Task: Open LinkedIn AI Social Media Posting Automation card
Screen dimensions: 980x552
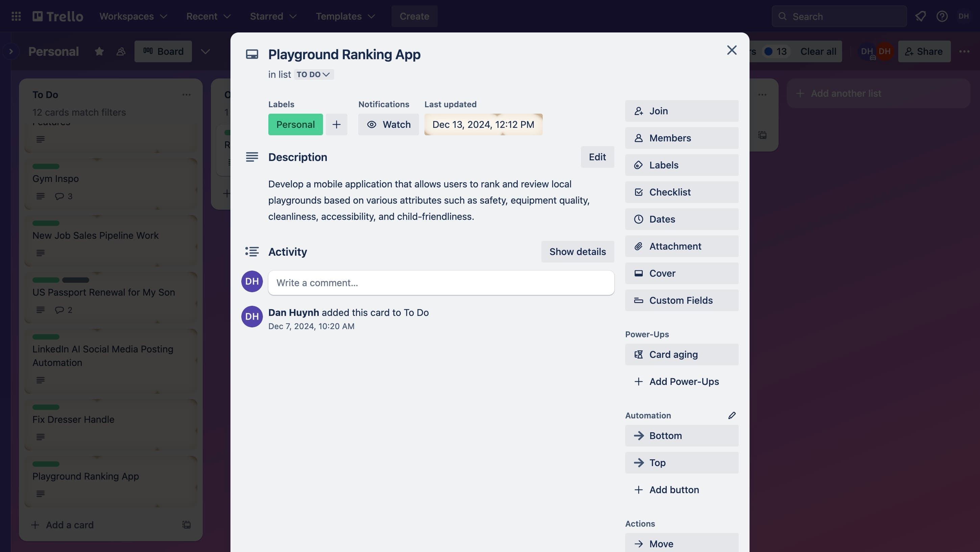Action: (x=111, y=361)
